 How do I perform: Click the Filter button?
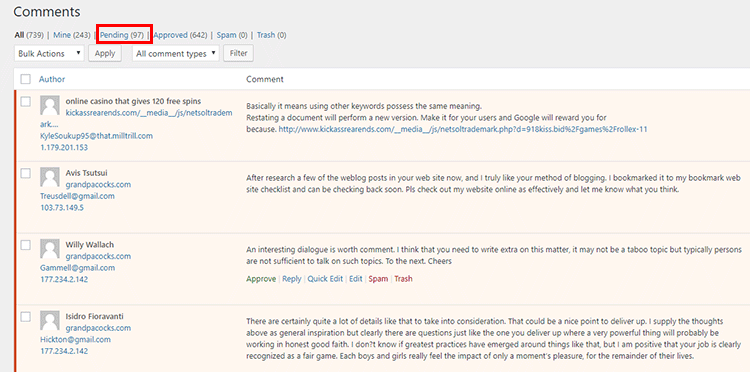(x=239, y=54)
